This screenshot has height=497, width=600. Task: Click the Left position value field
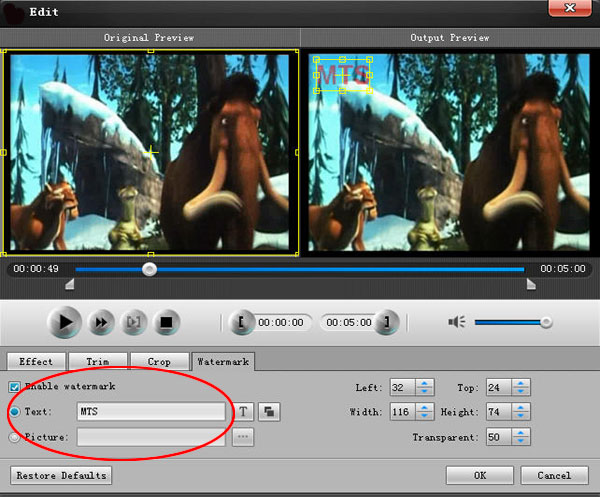[403, 387]
